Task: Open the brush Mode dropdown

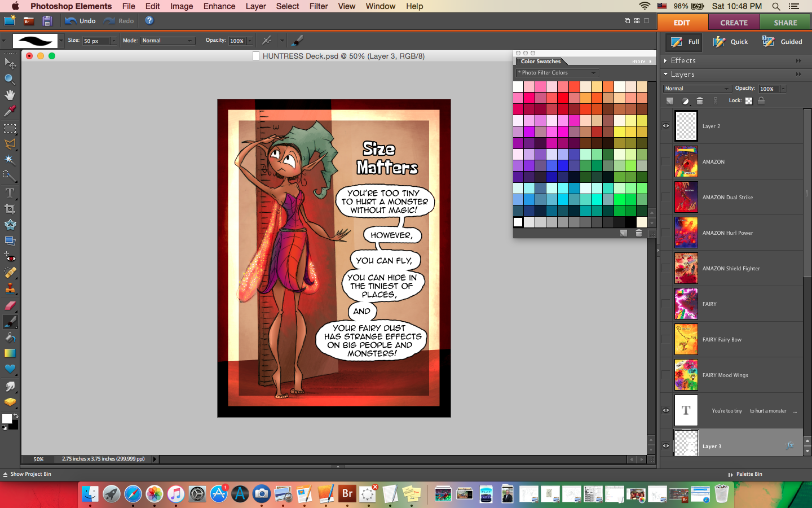Action: (167, 41)
